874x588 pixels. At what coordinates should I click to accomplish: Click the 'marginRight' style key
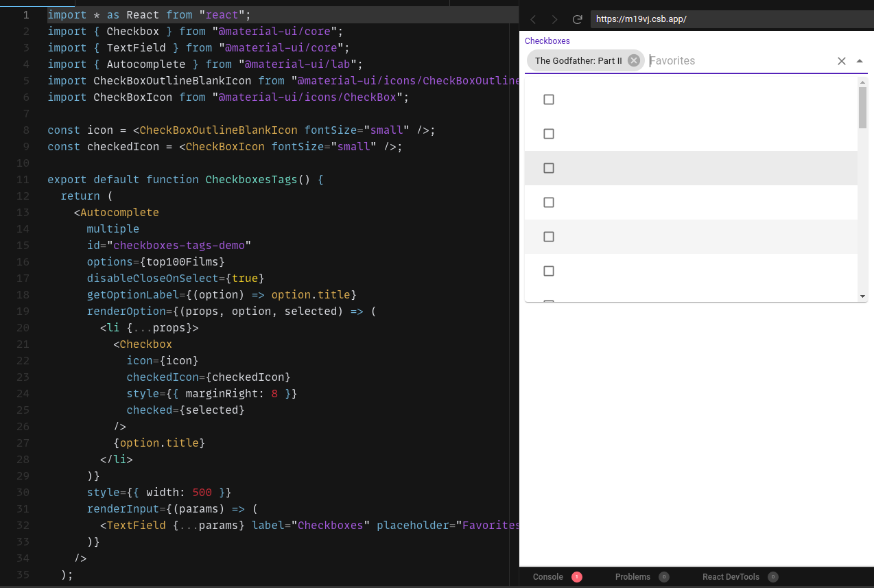coord(222,394)
